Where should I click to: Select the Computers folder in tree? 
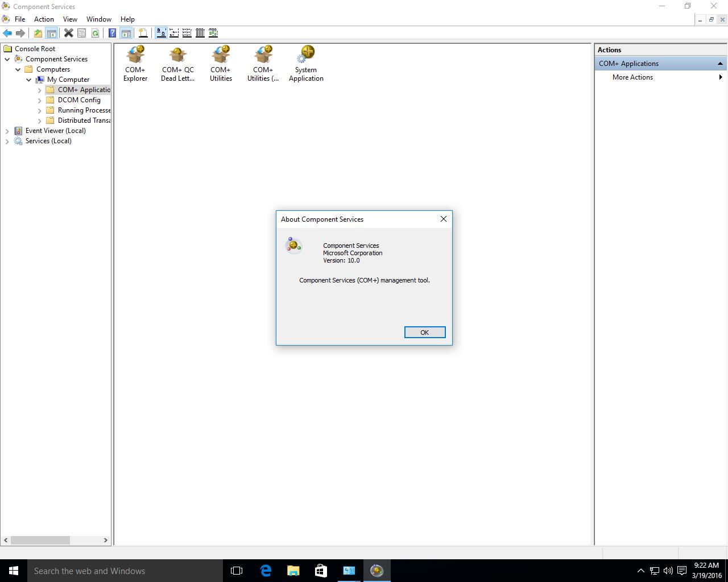tap(53, 69)
